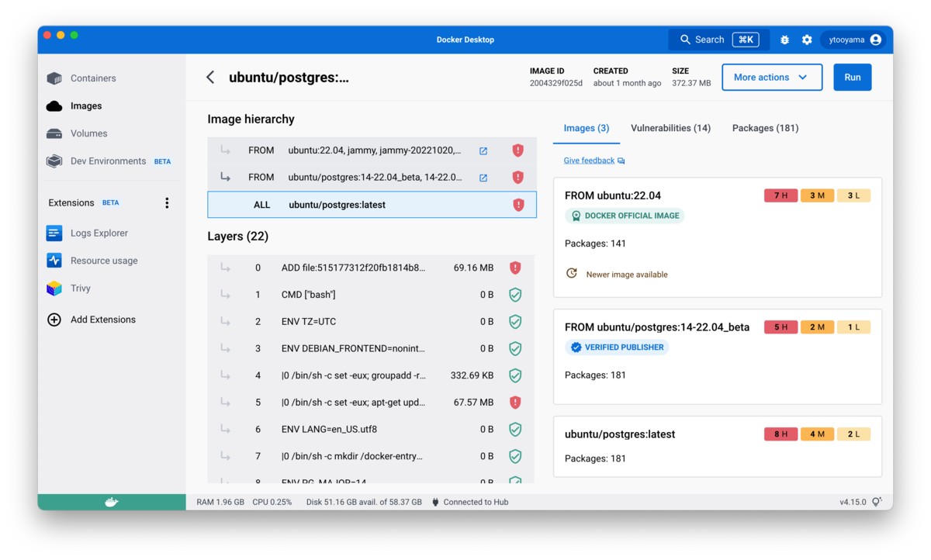
Task: Click the 7 H badge on ubuntu:22.04 card
Action: pyautogui.click(x=780, y=195)
